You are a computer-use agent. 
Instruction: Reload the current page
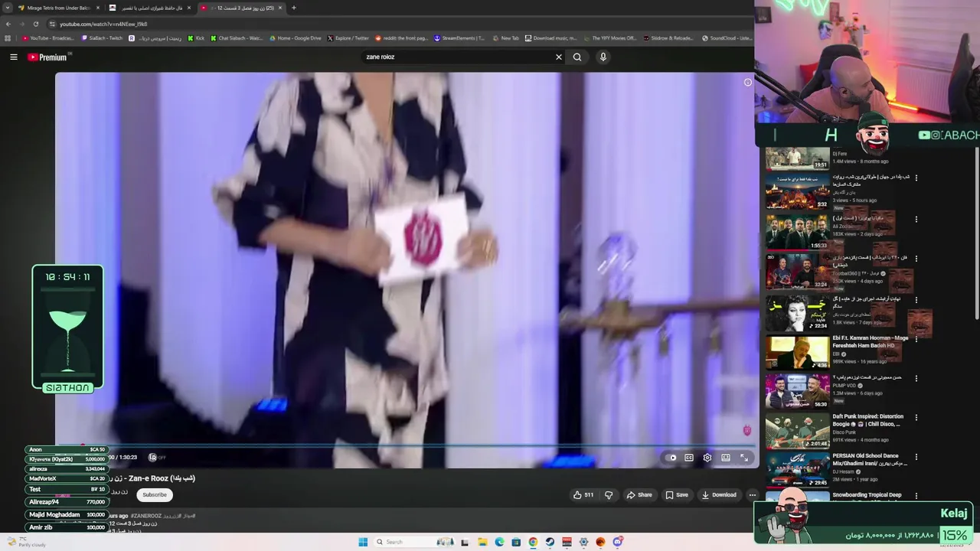coord(35,24)
